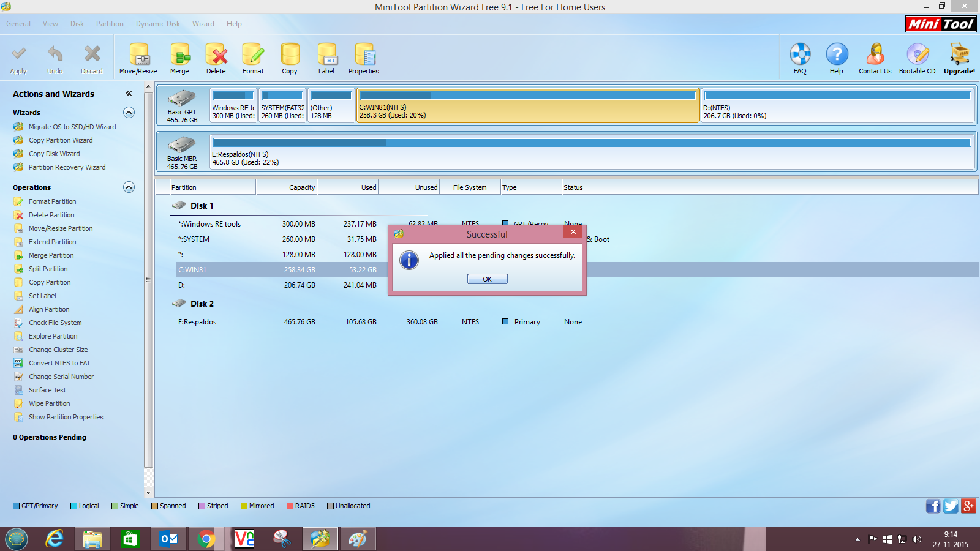The height and width of the screenshot is (551, 980).
Task: Open Google Chrome from the taskbar
Action: 206,539
